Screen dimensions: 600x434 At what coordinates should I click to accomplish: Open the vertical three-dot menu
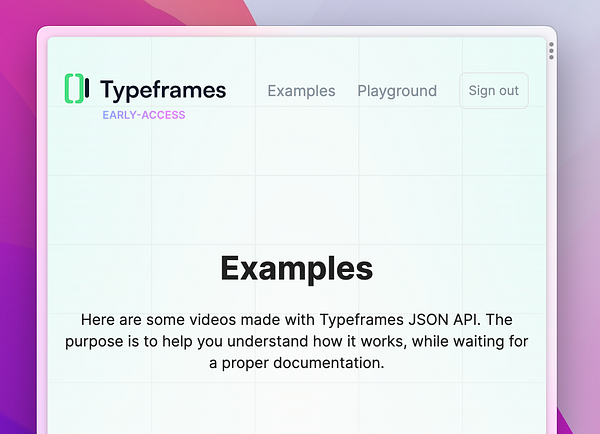click(551, 51)
